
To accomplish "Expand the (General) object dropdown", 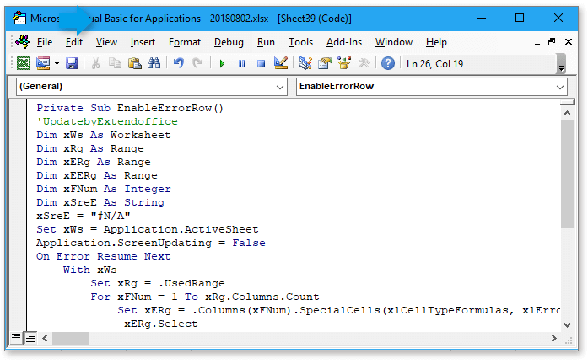I will coord(280,87).
